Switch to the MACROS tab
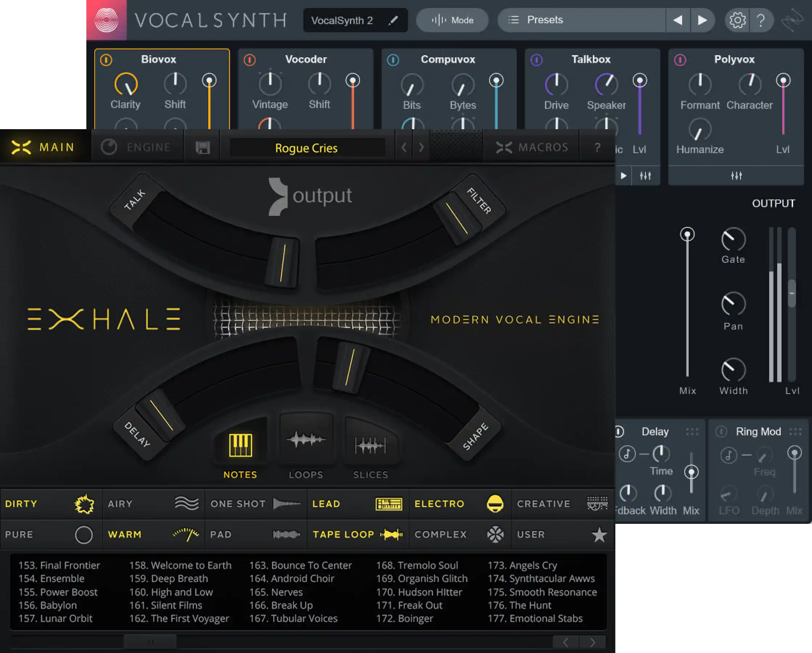 [x=532, y=147]
